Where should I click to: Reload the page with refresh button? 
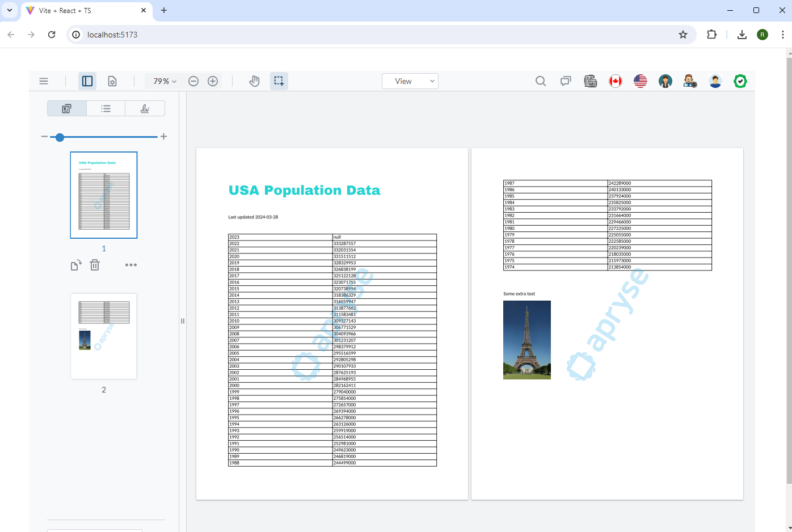[52, 35]
